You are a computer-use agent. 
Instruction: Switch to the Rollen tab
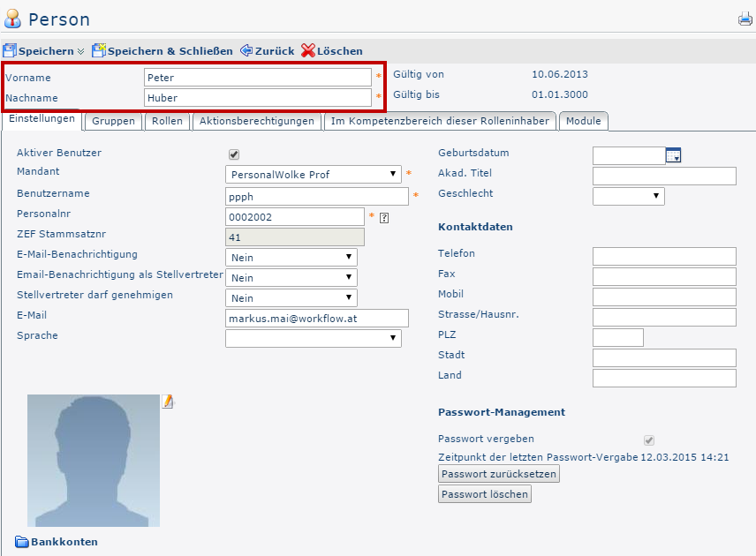coord(167,121)
